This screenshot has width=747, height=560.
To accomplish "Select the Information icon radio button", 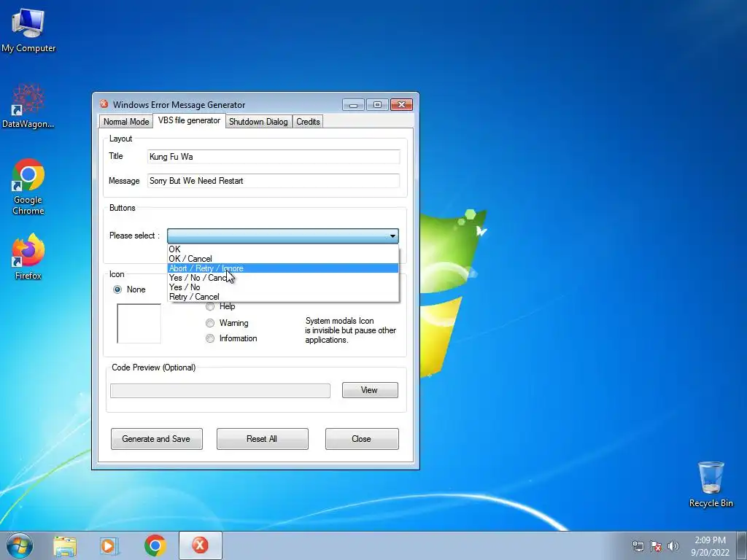I will tap(209, 338).
